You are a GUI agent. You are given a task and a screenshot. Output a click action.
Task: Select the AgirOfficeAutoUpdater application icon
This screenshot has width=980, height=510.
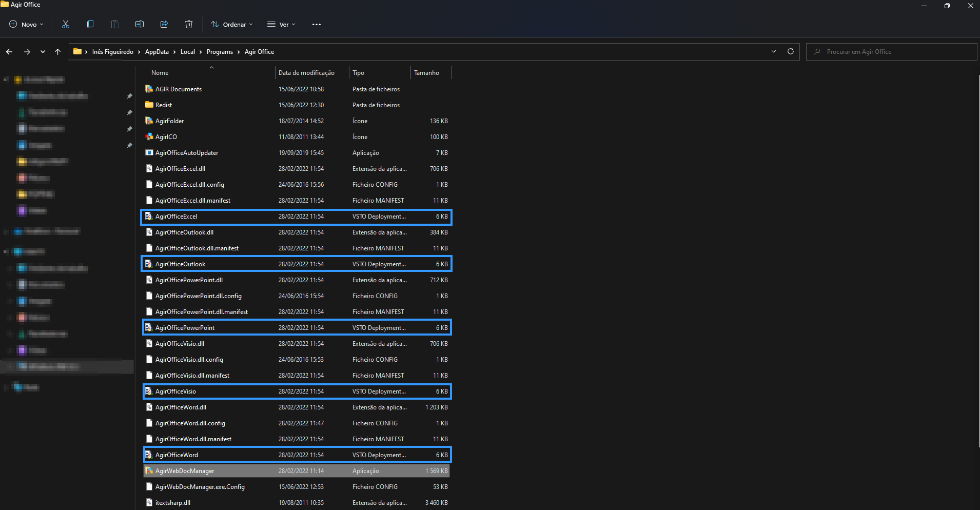(x=149, y=152)
